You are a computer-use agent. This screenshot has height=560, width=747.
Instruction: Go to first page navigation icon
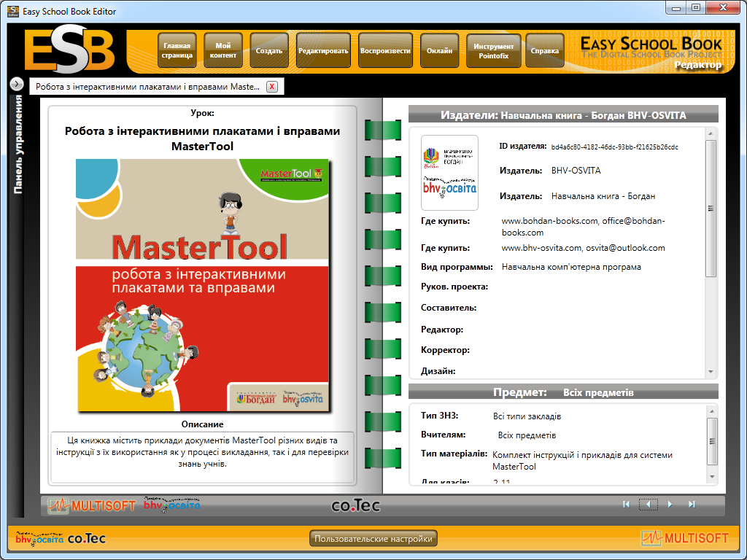click(x=626, y=505)
